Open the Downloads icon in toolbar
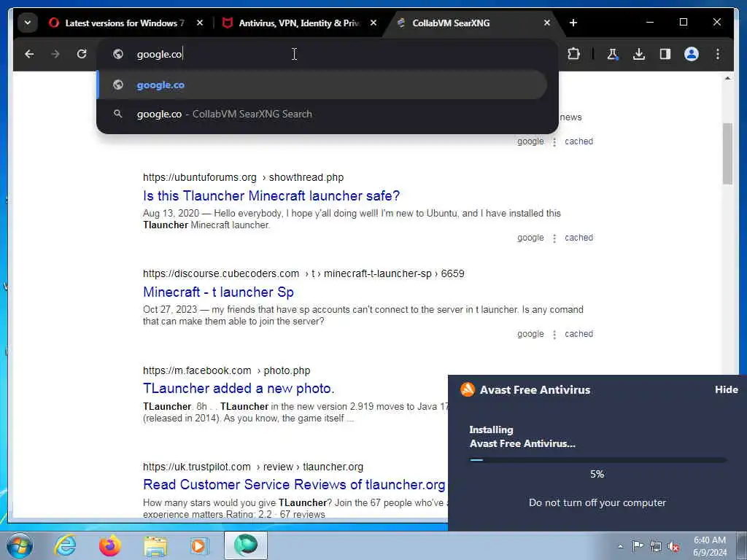The height and width of the screenshot is (560, 747). 639,54
